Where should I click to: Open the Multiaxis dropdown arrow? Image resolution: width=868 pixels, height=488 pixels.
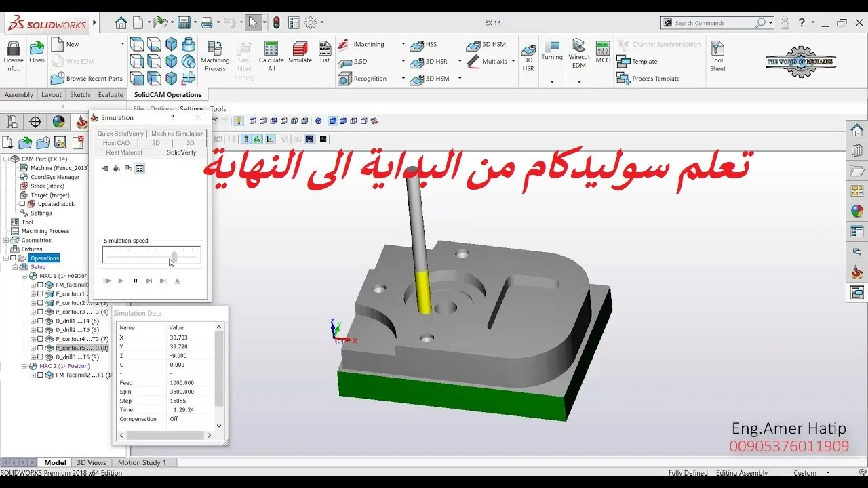click(513, 62)
